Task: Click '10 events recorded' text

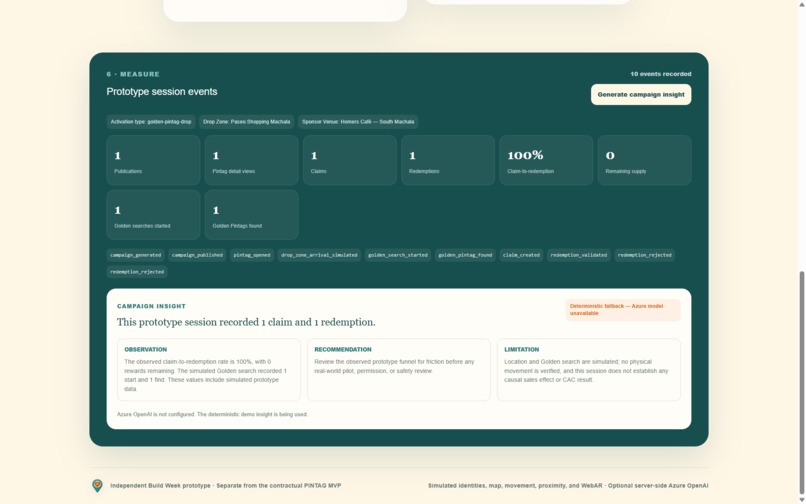Action: [661, 74]
